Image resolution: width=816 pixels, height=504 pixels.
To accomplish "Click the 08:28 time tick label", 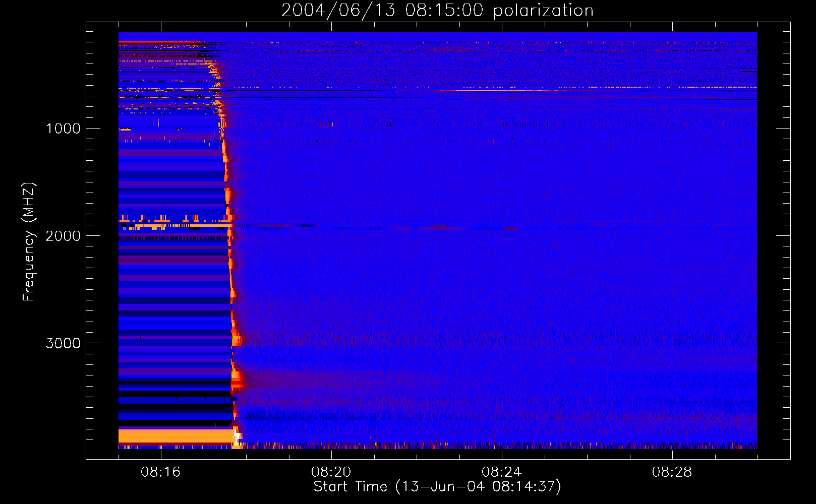I will [672, 472].
